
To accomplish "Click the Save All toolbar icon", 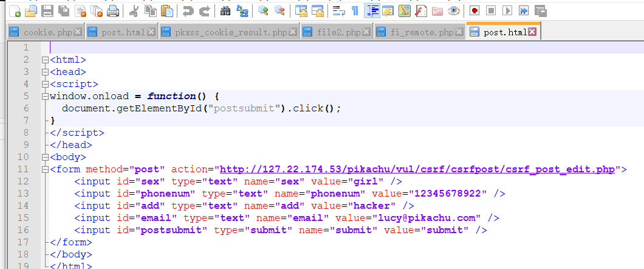I will point(64,11).
